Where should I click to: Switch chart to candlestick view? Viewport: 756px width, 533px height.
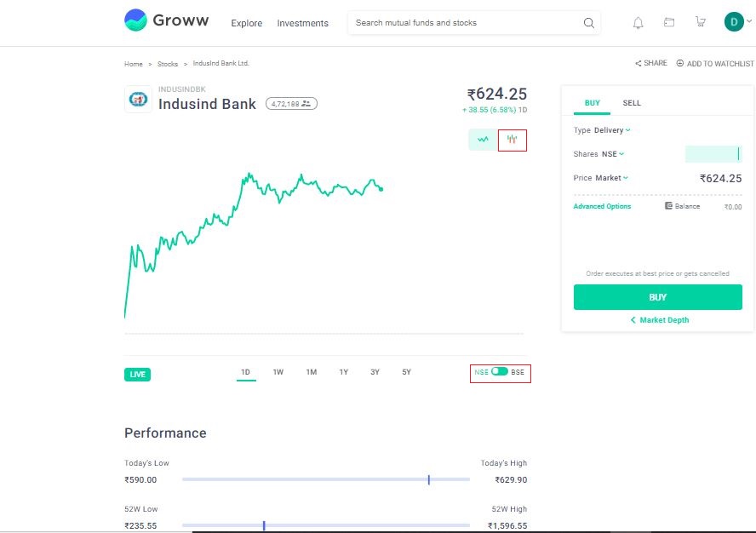click(x=511, y=140)
